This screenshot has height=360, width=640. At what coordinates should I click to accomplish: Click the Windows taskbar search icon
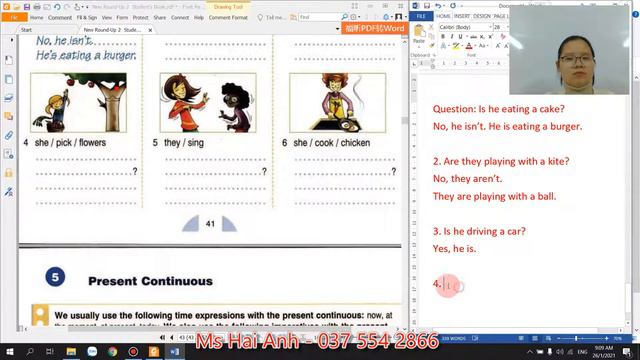pos(30,351)
